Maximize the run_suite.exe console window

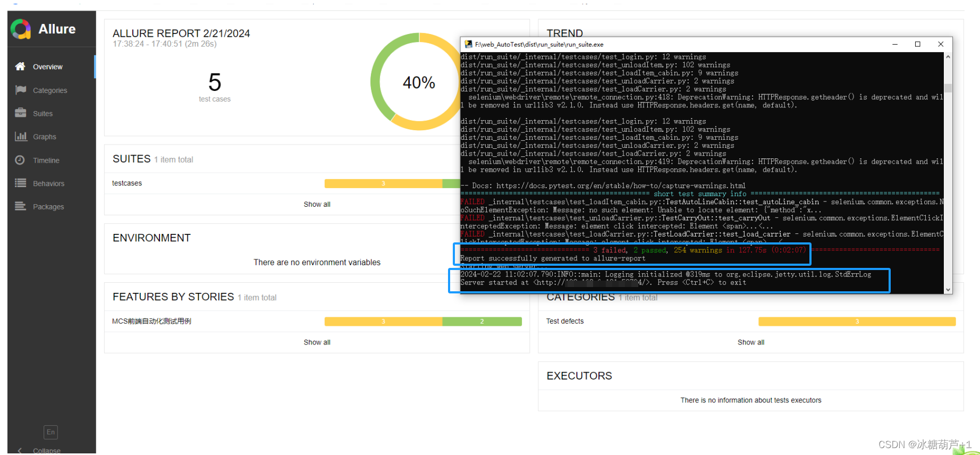(x=917, y=44)
